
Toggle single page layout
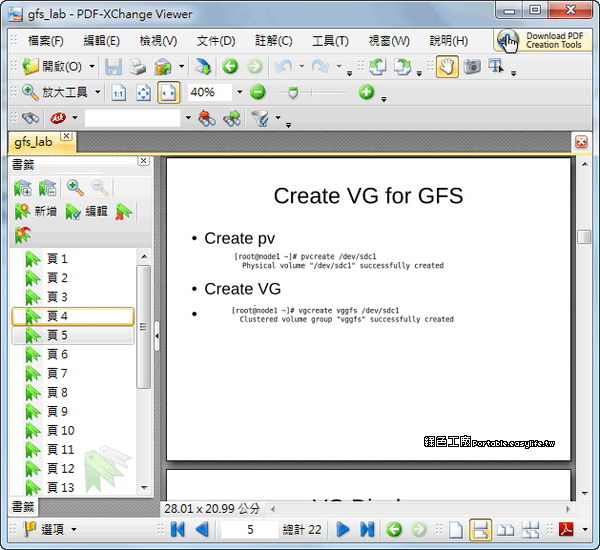point(456,530)
